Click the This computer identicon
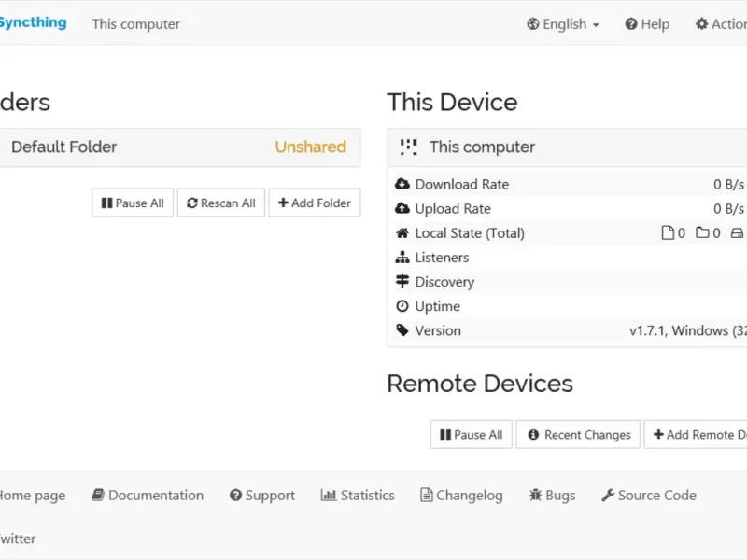The image size is (747, 560). (408, 147)
